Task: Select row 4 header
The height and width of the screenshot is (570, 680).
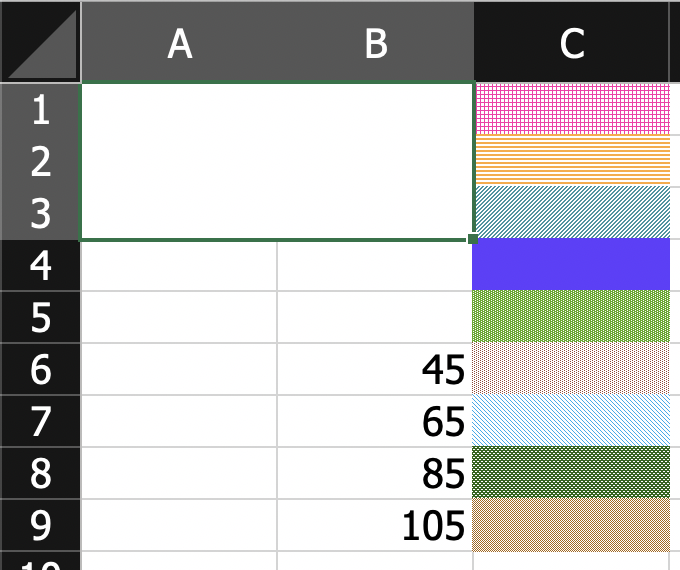Action: 41,265
